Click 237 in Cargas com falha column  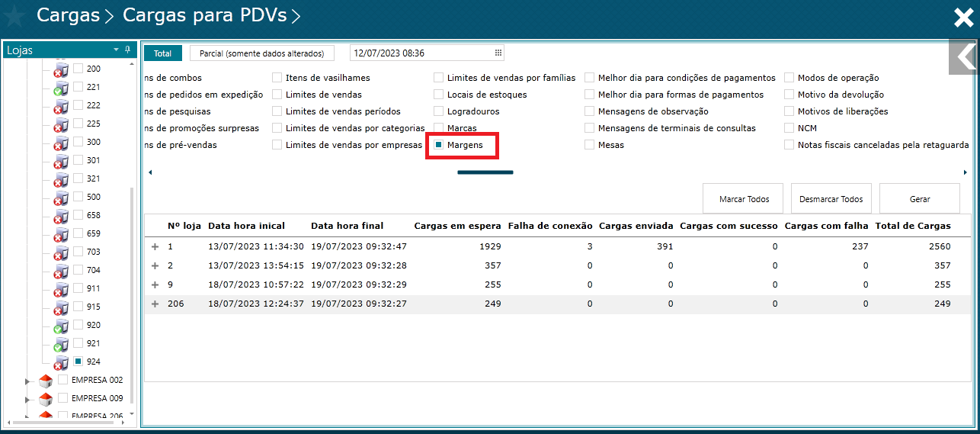(x=860, y=247)
